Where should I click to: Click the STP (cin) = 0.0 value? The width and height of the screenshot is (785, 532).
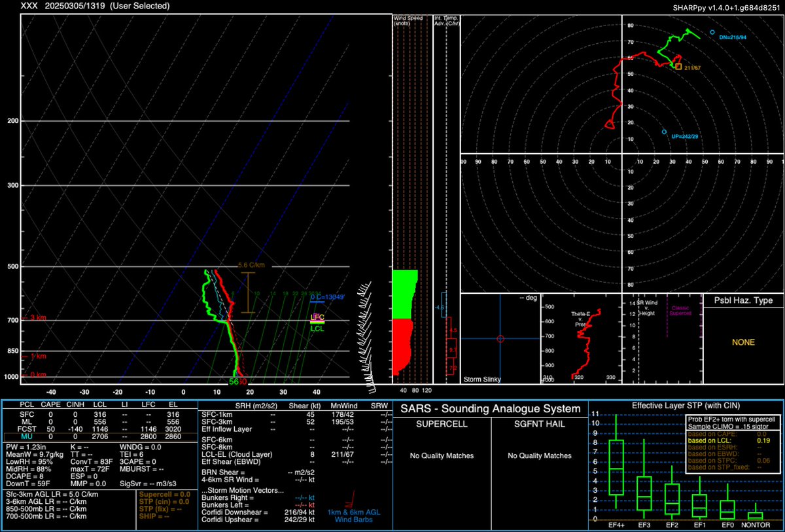click(x=164, y=501)
